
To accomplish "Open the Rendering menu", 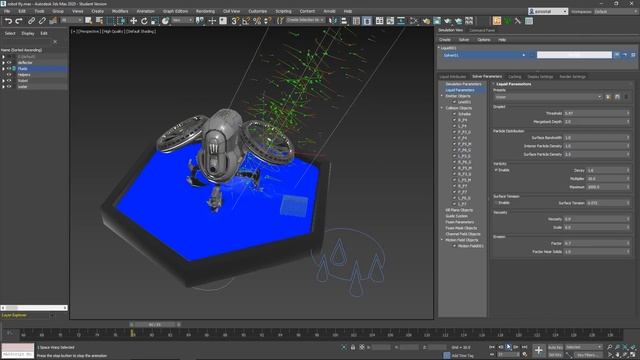I will point(205,11).
